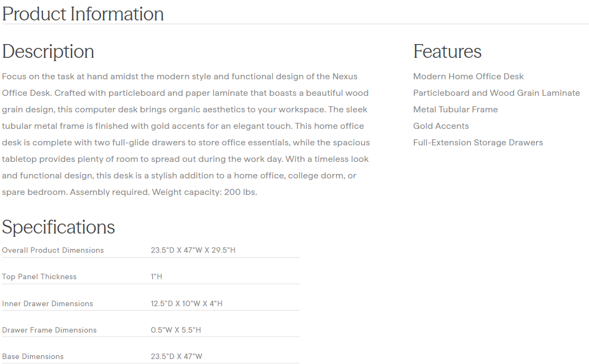Click the Drawer Frame Dimensions label
Viewport: 589px width, 364px height.
pyautogui.click(x=49, y=330)
